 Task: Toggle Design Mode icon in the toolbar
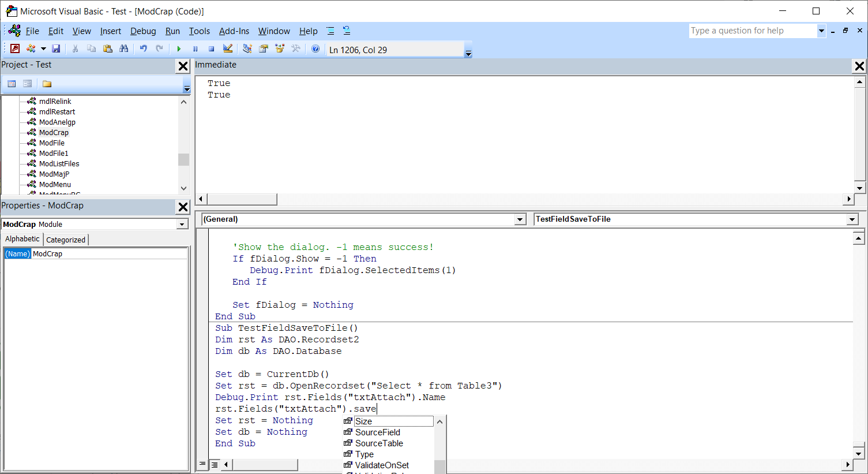click(228, 49)
